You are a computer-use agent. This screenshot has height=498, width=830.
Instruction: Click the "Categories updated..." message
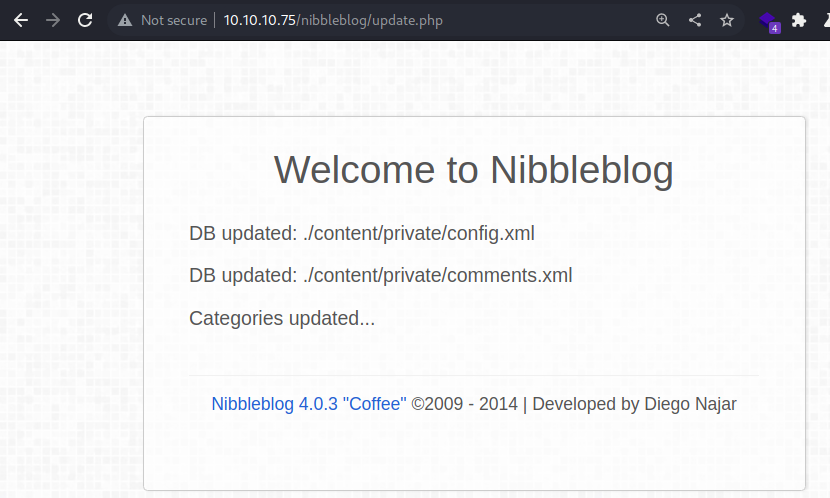[x=282, y=319]
